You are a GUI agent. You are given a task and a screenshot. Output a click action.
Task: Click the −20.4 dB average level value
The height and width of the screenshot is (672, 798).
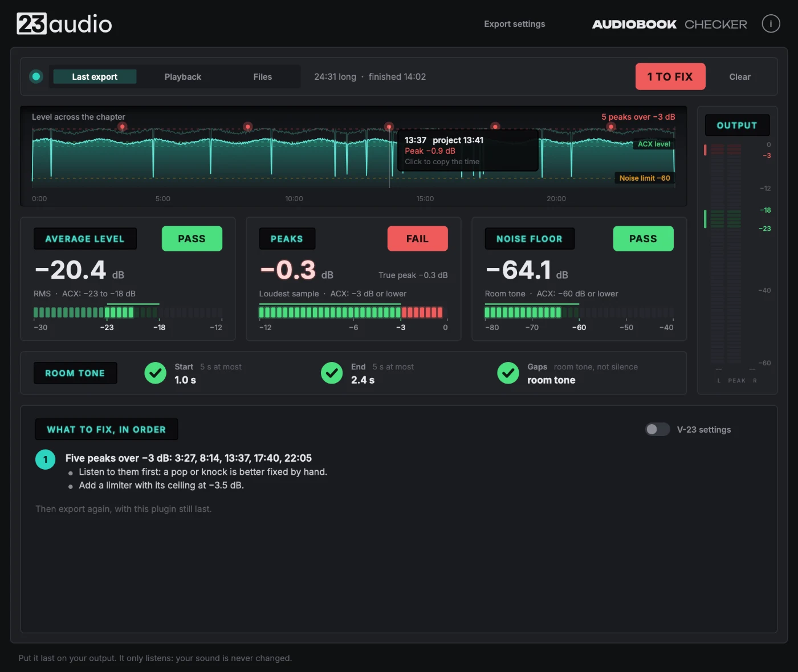[x=79, y=270]
